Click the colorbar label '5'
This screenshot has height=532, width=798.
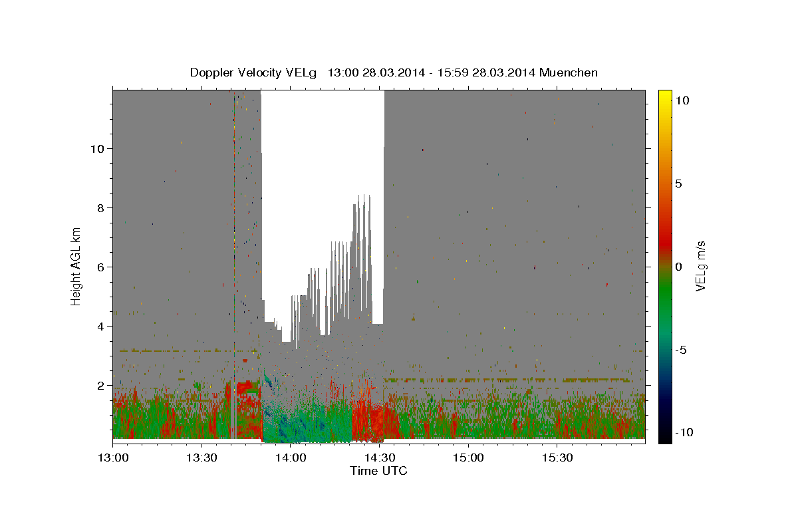(x=679, y=184)
